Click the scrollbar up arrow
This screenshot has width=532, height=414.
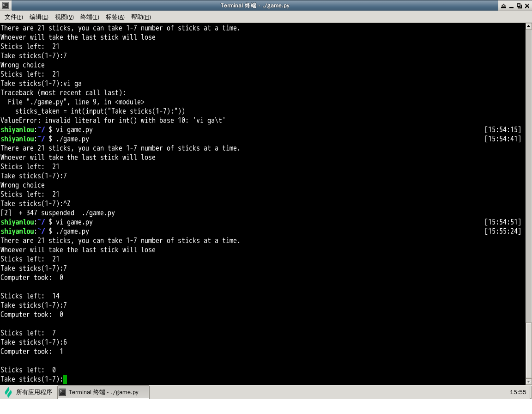pos(529,27)
